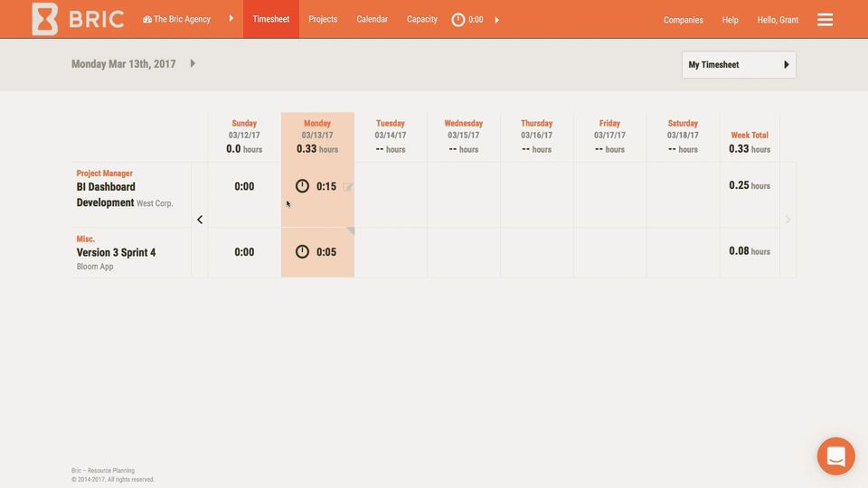Viewport: 868px width, 488px height.
Task: Click the Project Manager role label
Action: click(104, 174)
